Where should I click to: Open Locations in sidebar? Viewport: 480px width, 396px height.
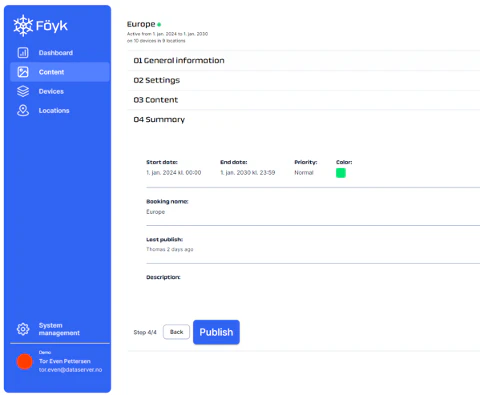click(54, 110)
